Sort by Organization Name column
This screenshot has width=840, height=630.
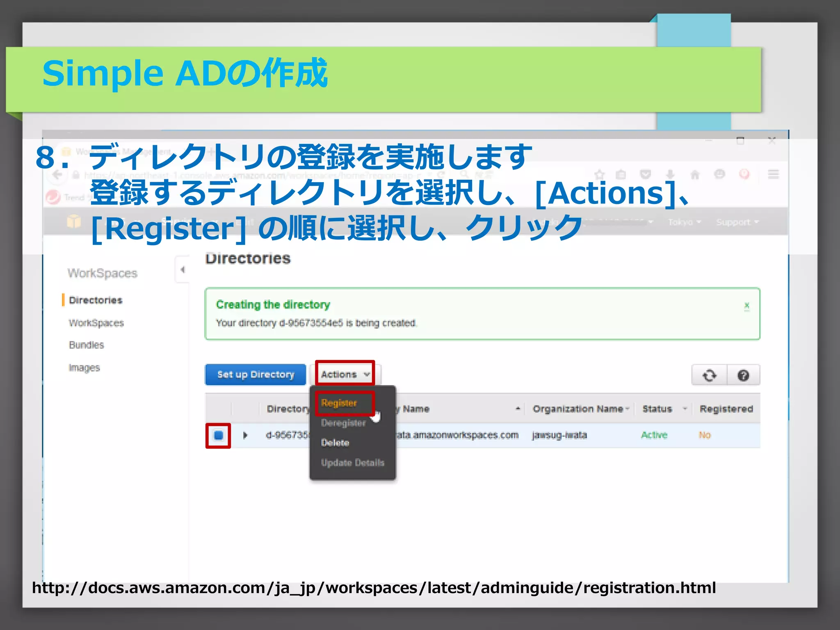580,409
